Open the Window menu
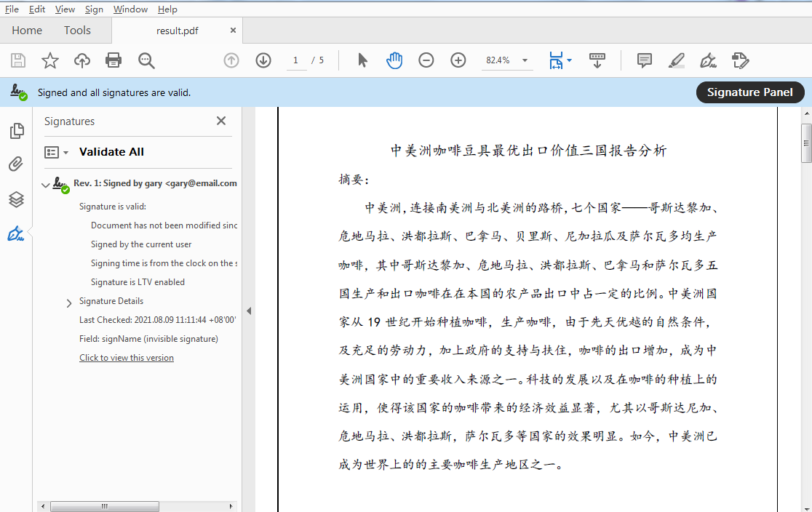The image size is (812, 512). click(x=130, y=9)
